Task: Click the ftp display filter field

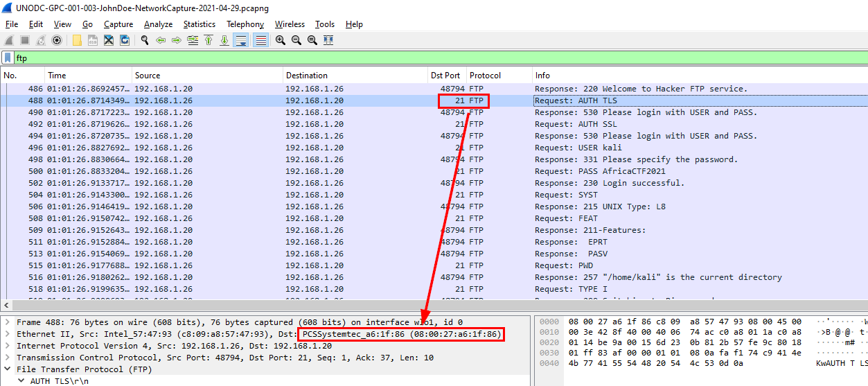Action: pyautogui.click(x=416, y=58)
